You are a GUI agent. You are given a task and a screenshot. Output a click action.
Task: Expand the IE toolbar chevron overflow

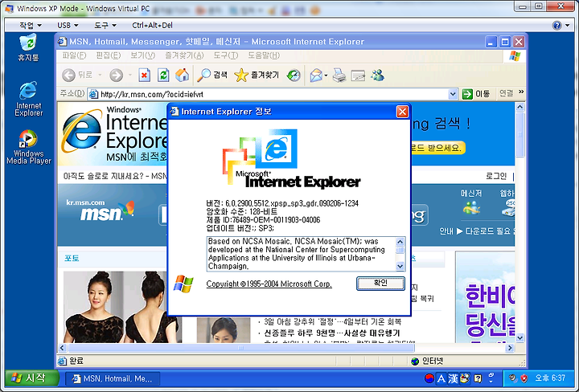pyautogui.click(x=521, y=92)
